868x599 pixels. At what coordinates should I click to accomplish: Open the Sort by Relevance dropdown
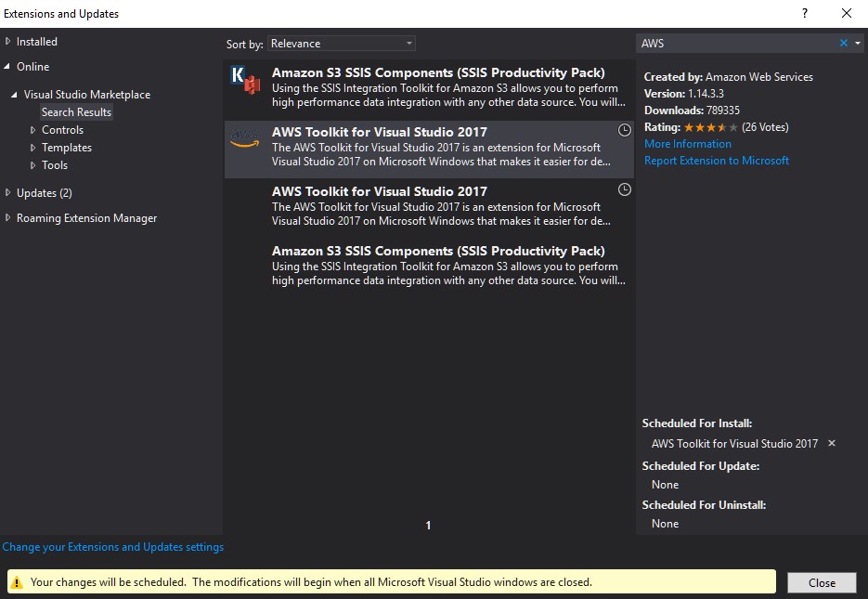[x=342, y=44]
